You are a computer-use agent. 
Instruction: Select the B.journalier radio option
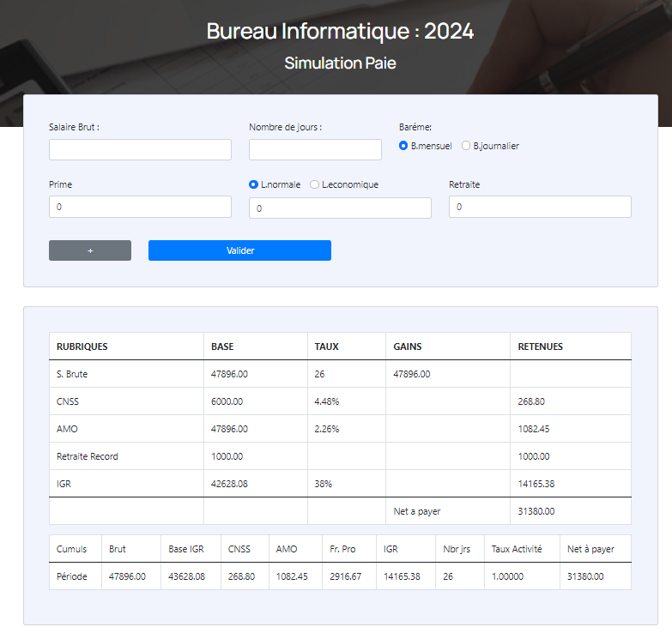click(x=466, y=146)
